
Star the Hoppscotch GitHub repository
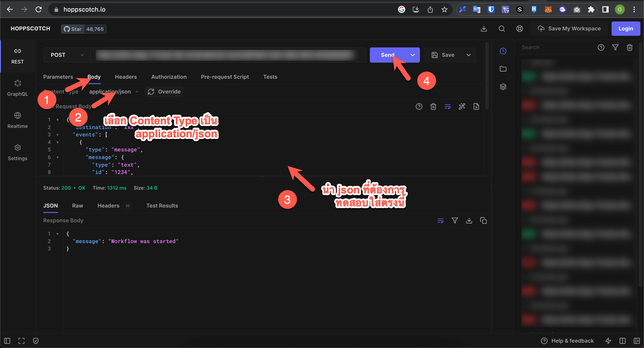coord(72,29)
